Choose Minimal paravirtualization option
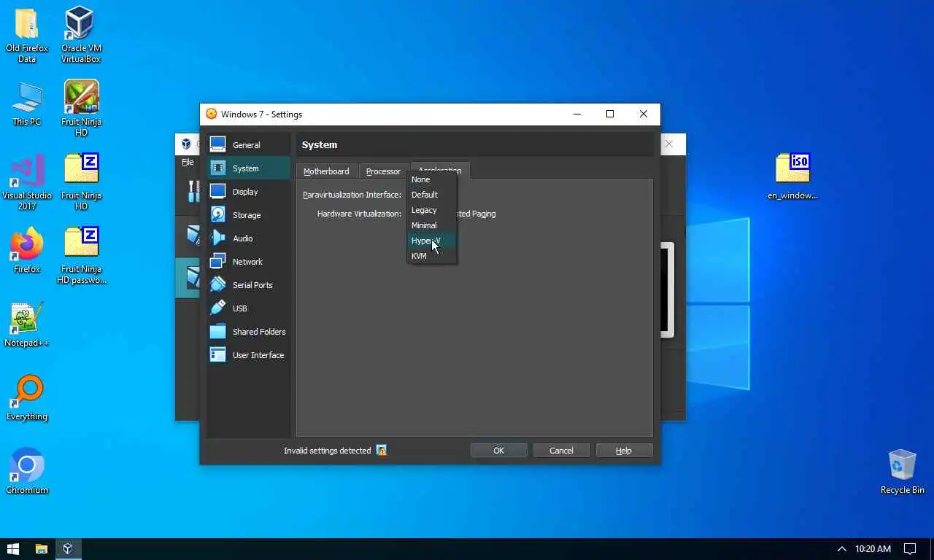 coord(432,225)
